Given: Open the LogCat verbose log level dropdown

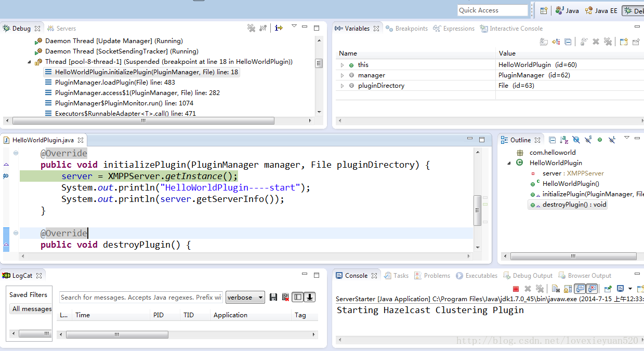Looking at the screenshot, I should click(245, 298).
